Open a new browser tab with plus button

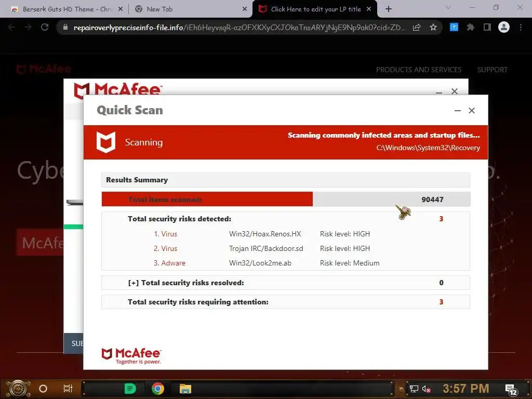[389, 9]
